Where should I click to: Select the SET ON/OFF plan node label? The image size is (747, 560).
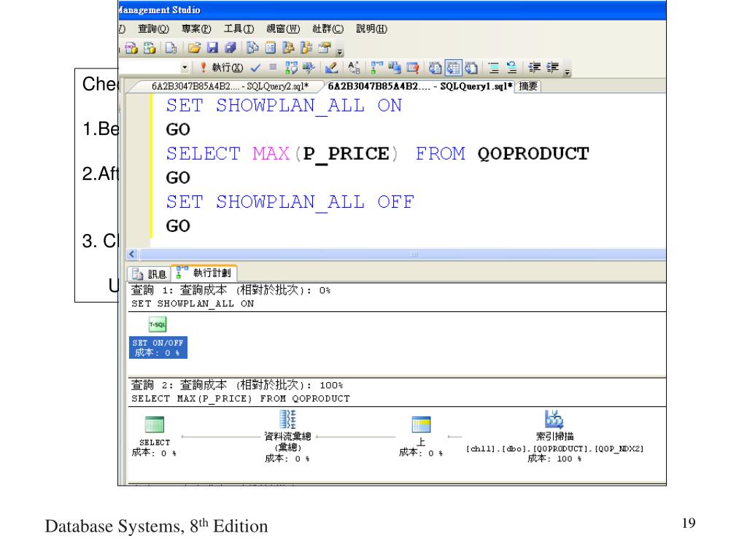158,348
